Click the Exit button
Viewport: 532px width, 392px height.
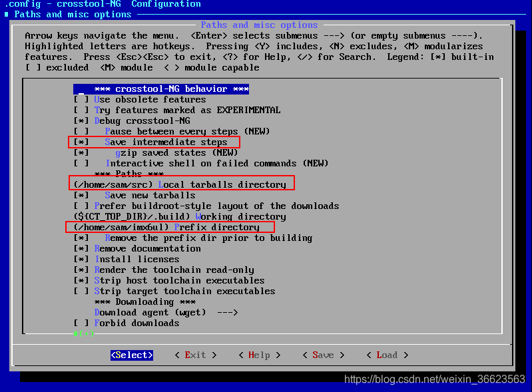pos(196,355)
